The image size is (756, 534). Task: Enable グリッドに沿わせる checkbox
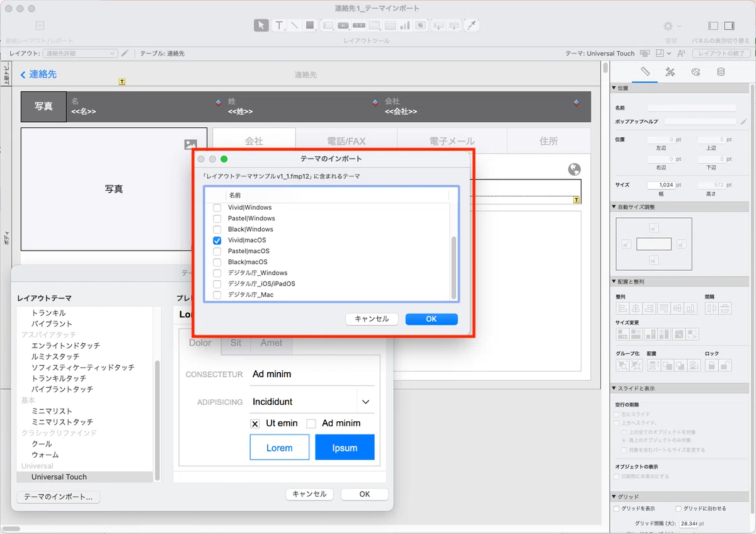click(679, 508)
